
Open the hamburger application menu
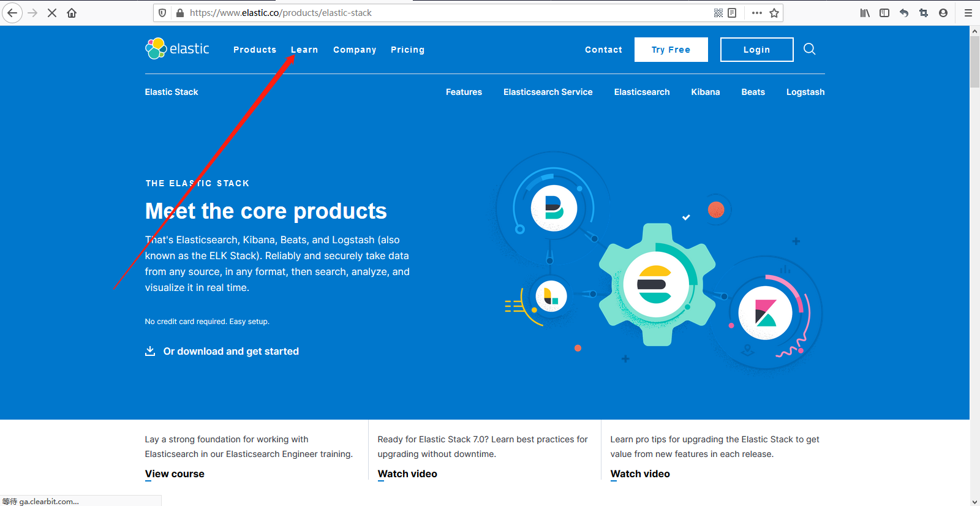(968, 13)
